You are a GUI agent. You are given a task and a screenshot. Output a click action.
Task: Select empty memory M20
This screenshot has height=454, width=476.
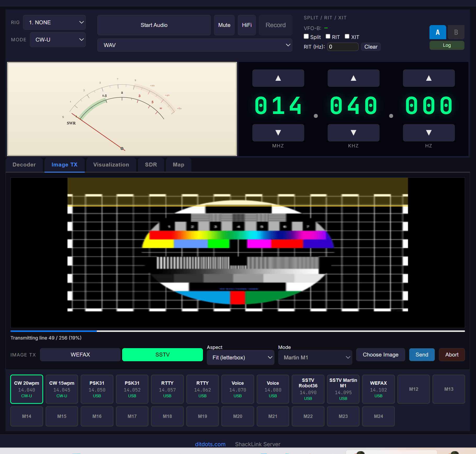(238, 416)
